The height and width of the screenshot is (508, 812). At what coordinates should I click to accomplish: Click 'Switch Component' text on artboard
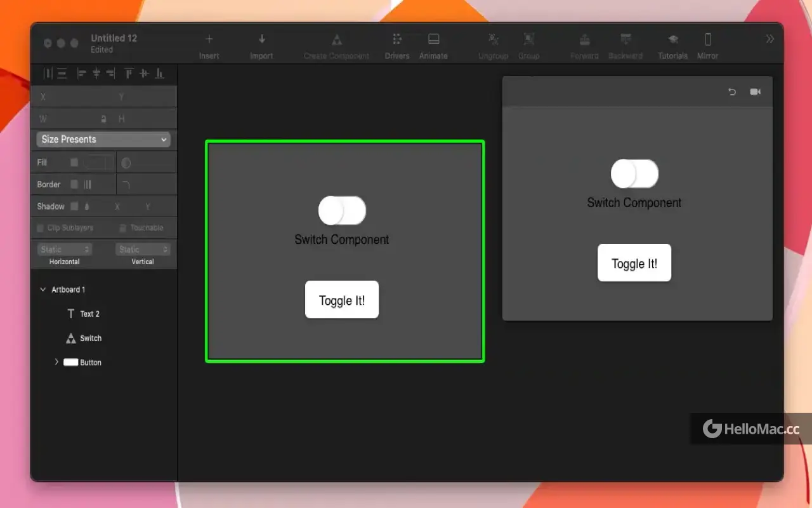click(x=342, y=239)
